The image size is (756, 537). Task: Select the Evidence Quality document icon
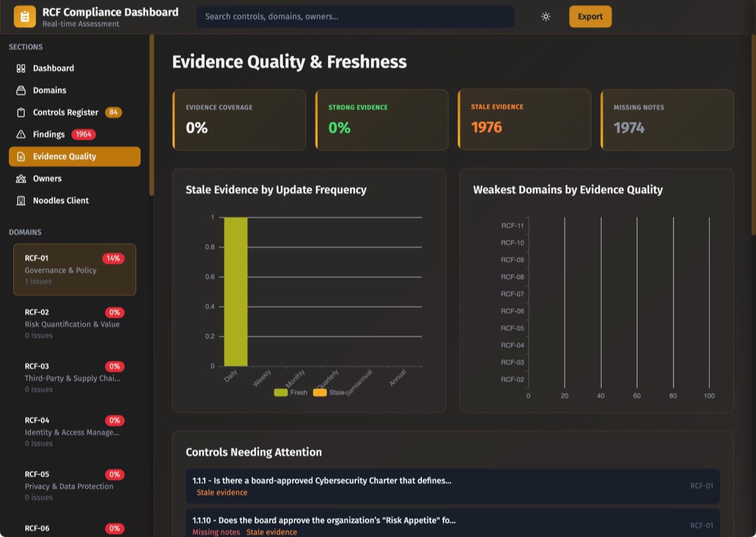21,156
